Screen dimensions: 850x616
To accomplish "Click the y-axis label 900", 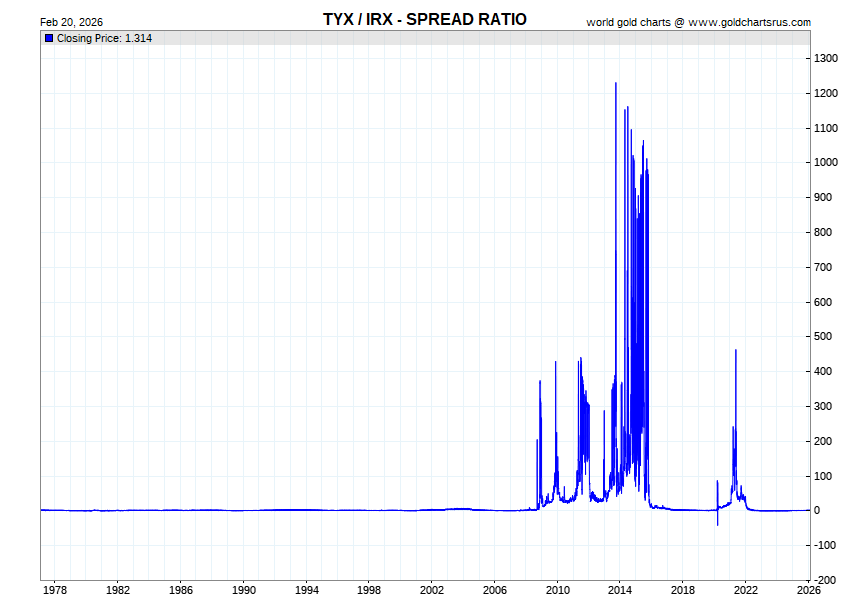I will tap(823, 197).
